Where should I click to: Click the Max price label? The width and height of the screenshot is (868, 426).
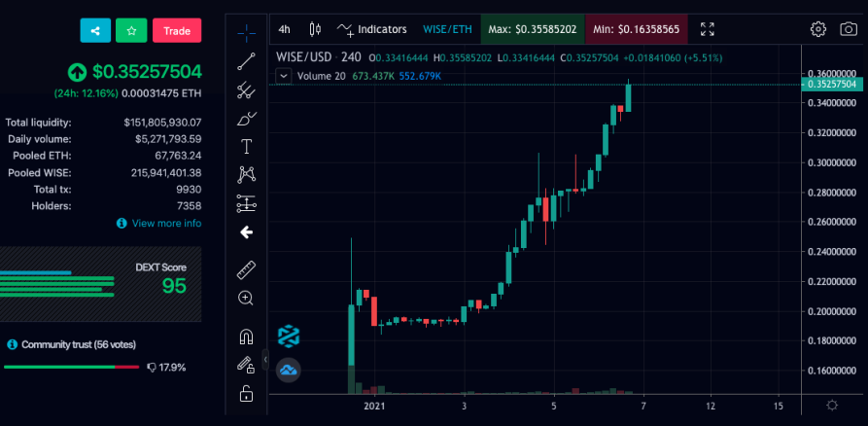coord(533,29)
